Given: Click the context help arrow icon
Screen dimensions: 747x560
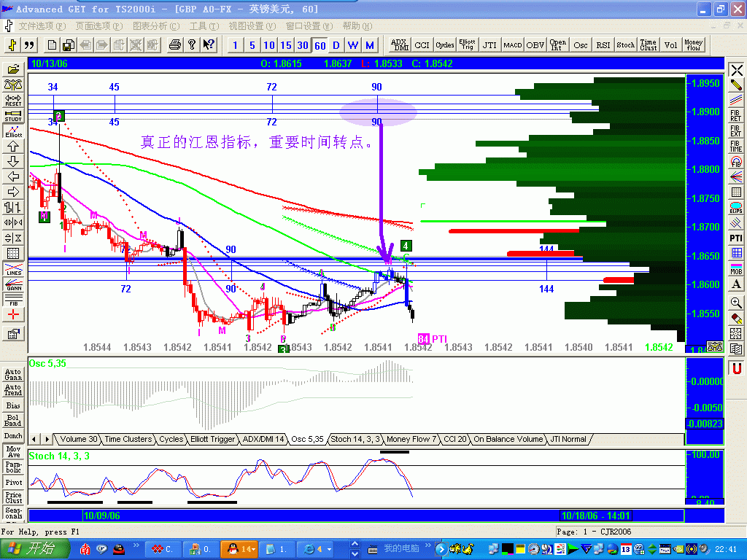Looking at the screenshot, I should pyautogui.click(x=209, y=44).
